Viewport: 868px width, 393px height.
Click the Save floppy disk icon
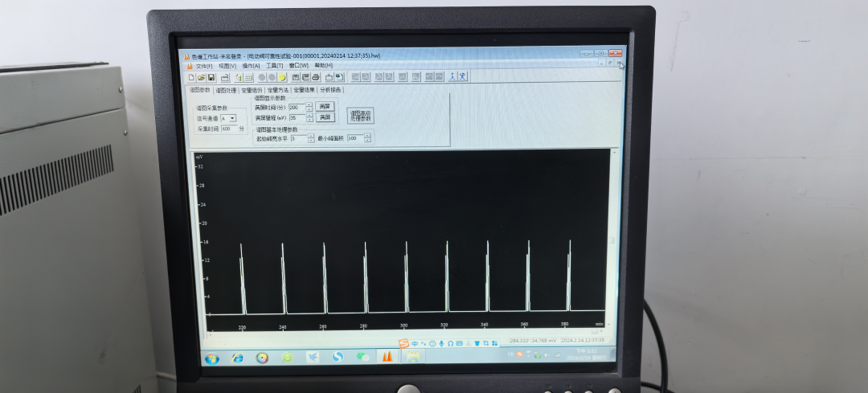[x=211, y=77]
